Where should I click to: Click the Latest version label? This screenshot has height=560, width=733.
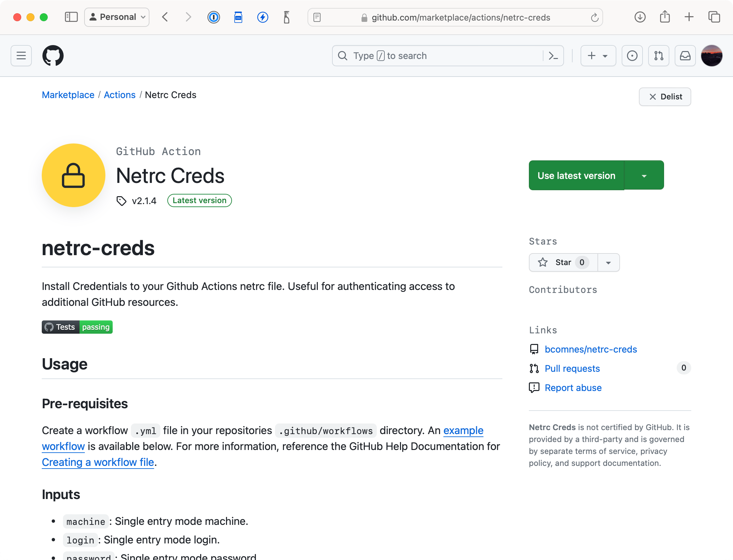pos(199,201)
